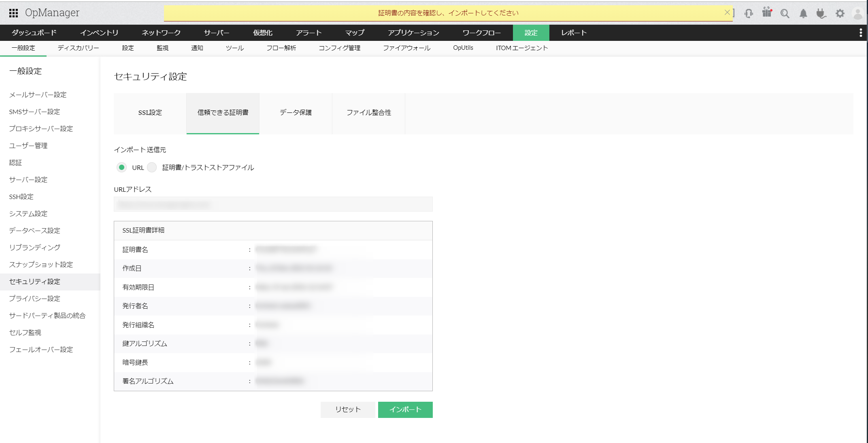
Task: Toggle import source back to URL
Action: tap(121, 167)
